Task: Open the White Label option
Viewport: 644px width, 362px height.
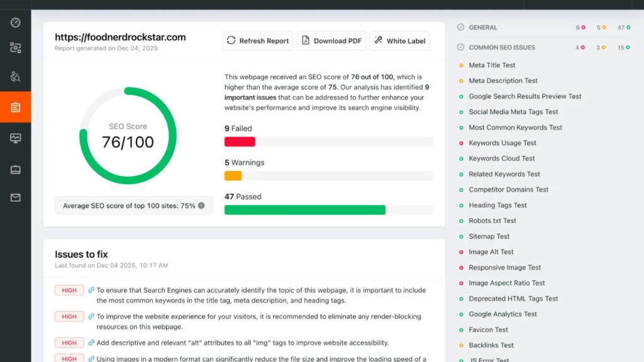Action: pyautogui.click(x=399, y=40)
